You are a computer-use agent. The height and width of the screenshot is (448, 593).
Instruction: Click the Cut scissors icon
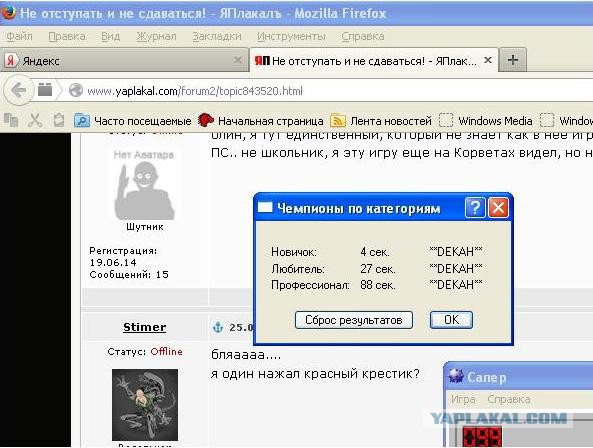(x=35, y=120)
